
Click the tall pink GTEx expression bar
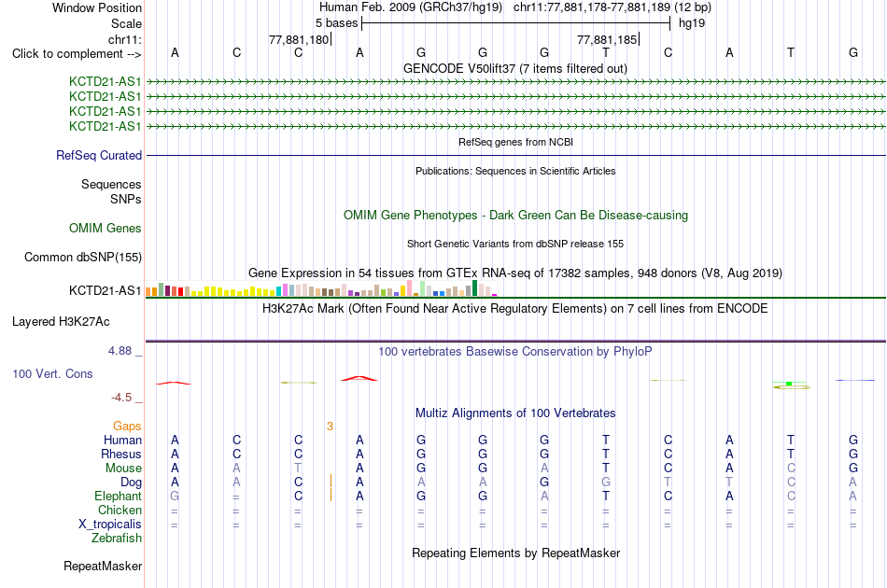point(410,287)
